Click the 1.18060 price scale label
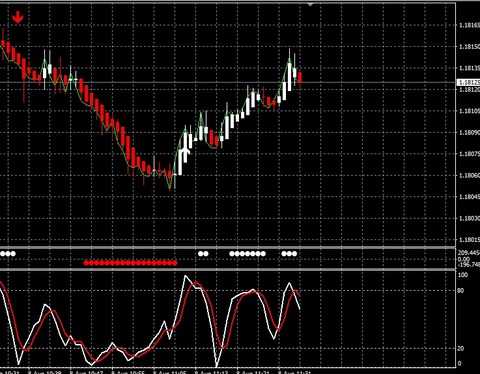Viewport: 480px width, 374px height. [x=469, y=175]
